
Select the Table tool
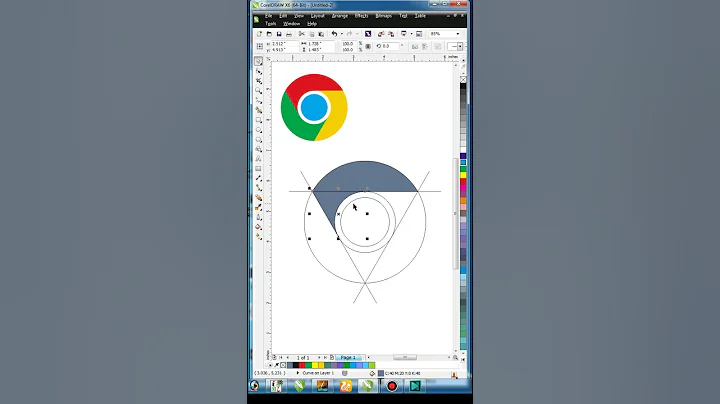point(259,168)
